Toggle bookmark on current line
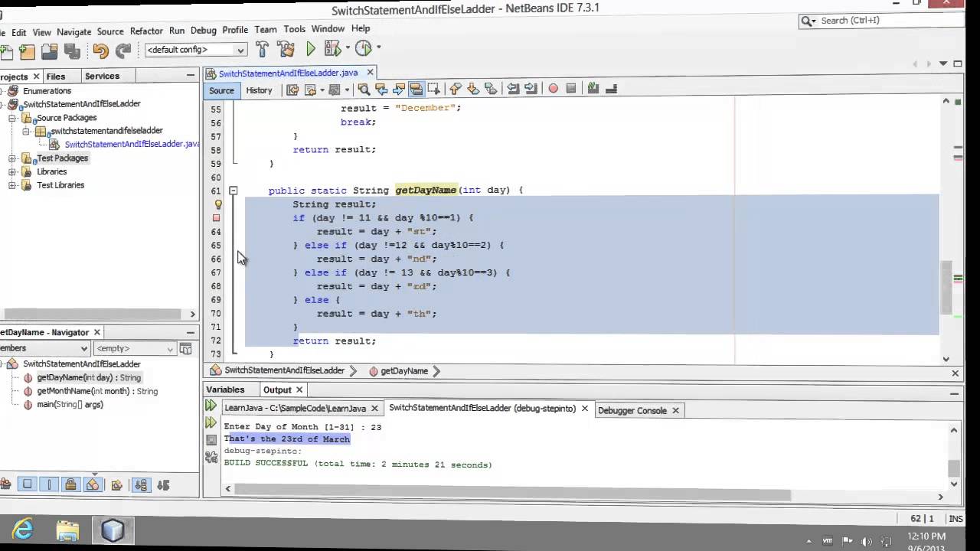The height and width of the screenshot is (551, 980). pos(491,90)
